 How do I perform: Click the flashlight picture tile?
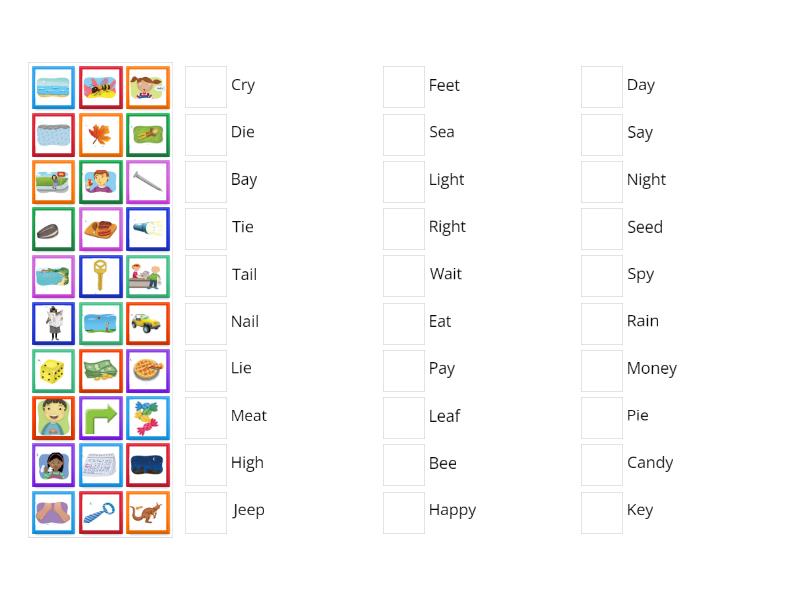click(148, 229)
